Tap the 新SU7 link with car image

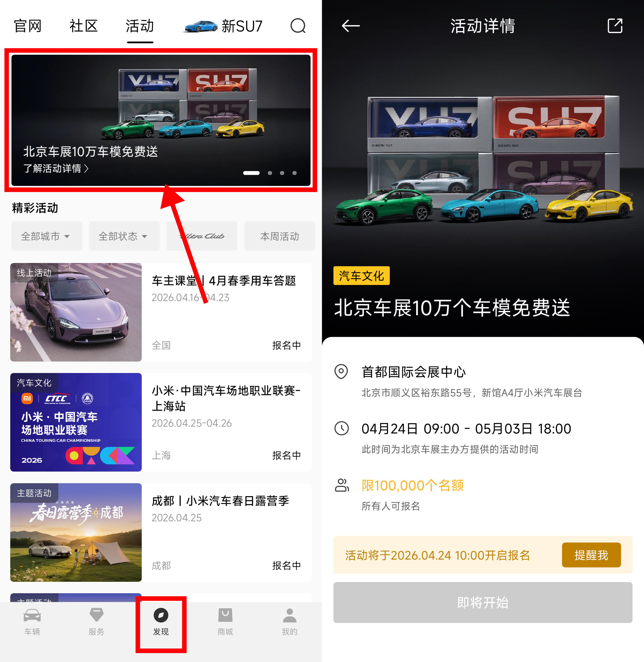pyautogui.click(x=223, y=26)
